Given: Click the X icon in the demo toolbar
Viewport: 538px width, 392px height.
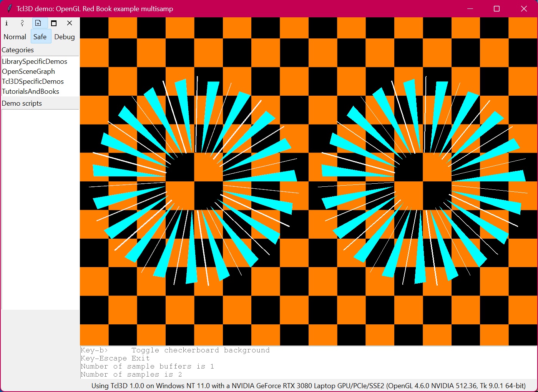Looking at the screenshot, I should point(70,23).
